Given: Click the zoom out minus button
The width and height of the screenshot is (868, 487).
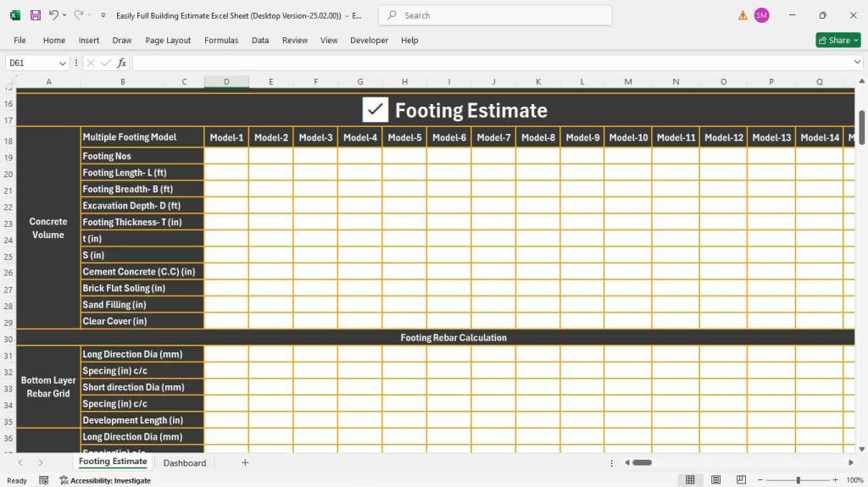Looking at the screenshot, I should coord(760,480).
